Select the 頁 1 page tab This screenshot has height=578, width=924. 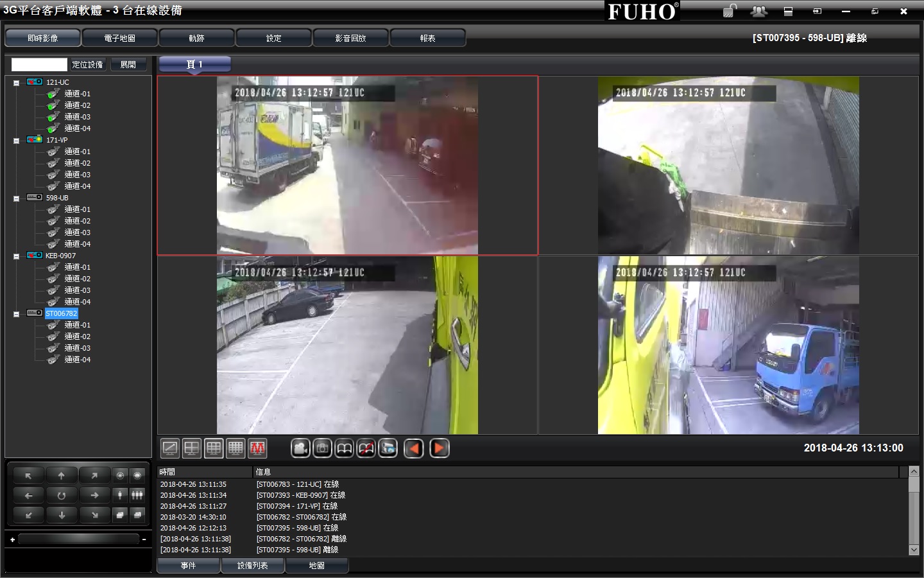194,64
